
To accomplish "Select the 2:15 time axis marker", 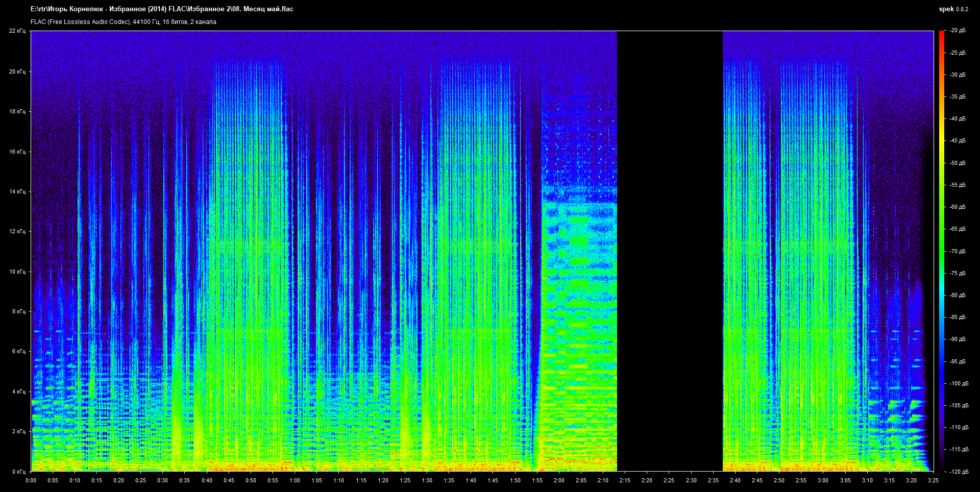I will click(625, 480).
